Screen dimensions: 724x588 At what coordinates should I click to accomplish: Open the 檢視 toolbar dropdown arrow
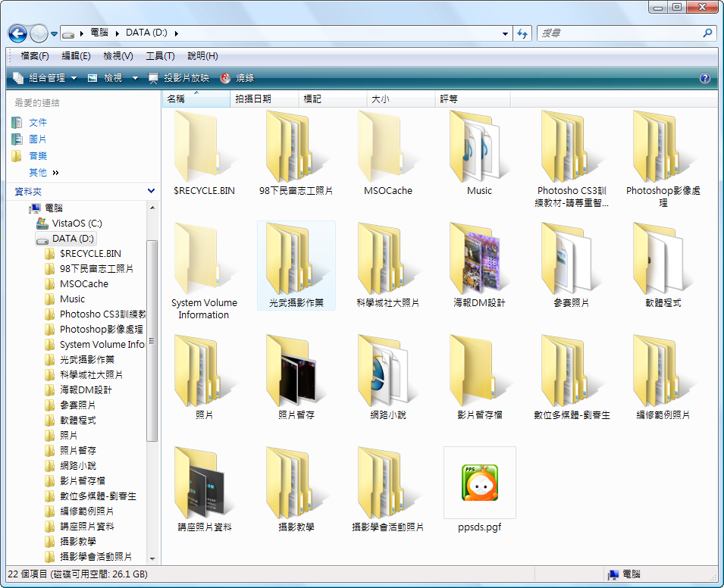[135, 78]
